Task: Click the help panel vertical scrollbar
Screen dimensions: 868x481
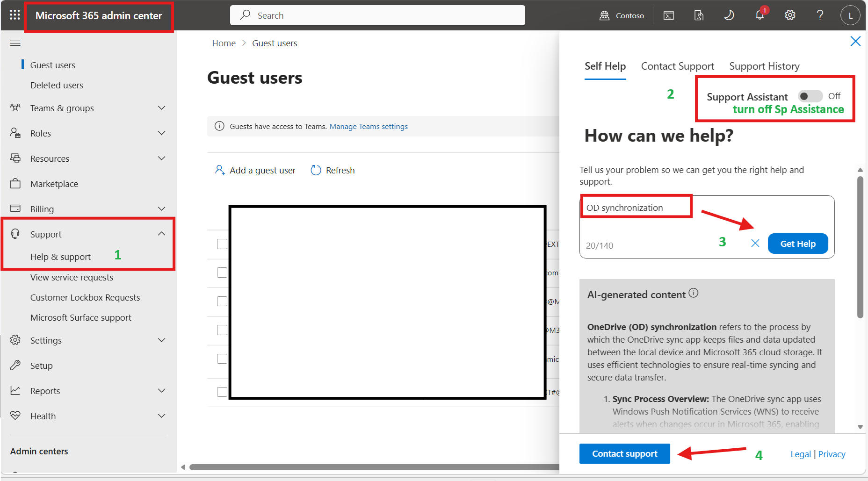Action: [x=860, y=247]
